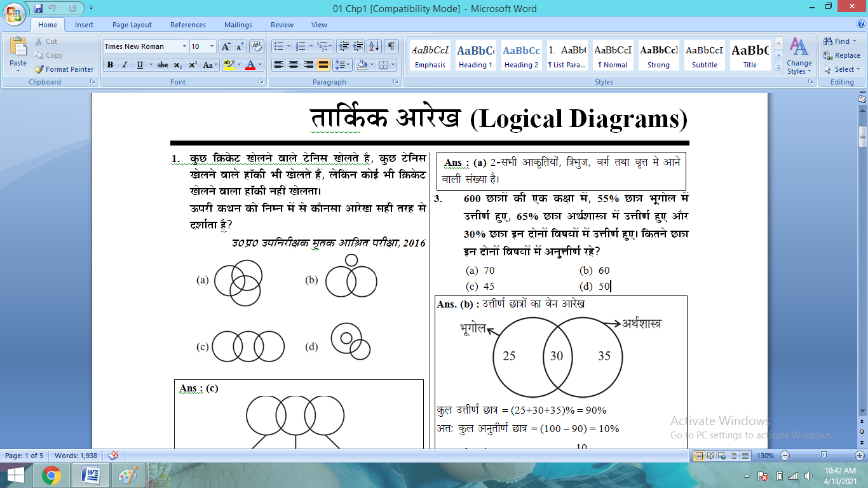Increase paragraph indent
Image resolution: width=868 pixels, height=488 pixels.
[358, 46]
